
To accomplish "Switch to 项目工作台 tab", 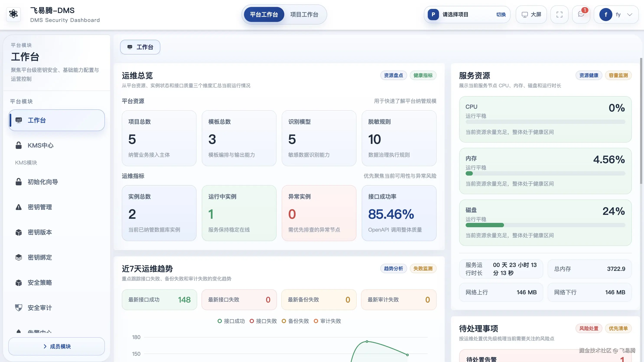I will tap(304, 15).
